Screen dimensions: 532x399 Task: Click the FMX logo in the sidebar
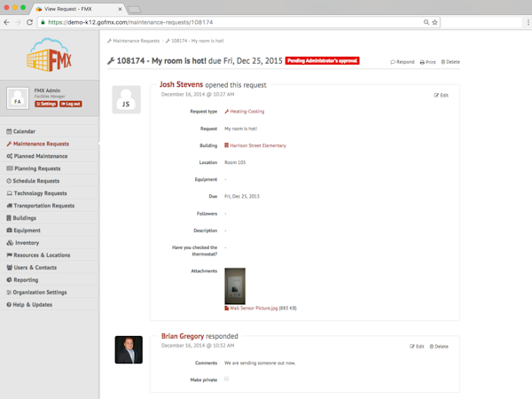(49, 55)
